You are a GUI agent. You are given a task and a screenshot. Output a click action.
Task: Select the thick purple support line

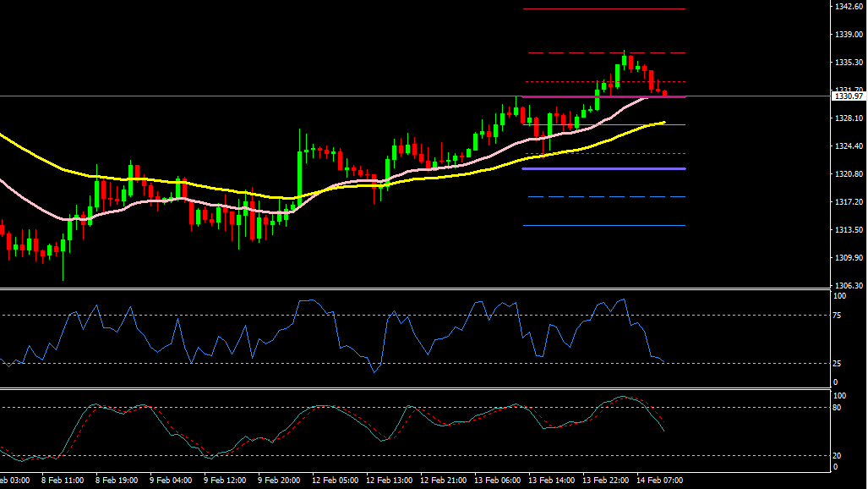tap(604, 168)
